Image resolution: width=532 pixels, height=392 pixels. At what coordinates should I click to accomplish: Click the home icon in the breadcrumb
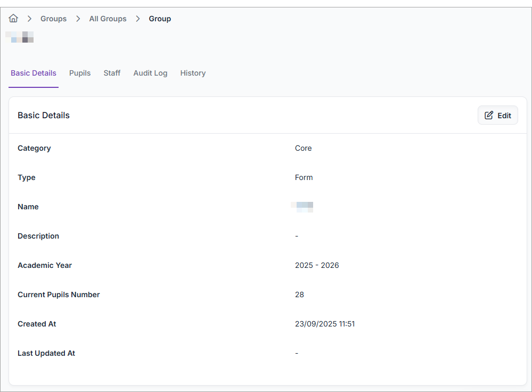pyautogui.click(x=13, y=19)
